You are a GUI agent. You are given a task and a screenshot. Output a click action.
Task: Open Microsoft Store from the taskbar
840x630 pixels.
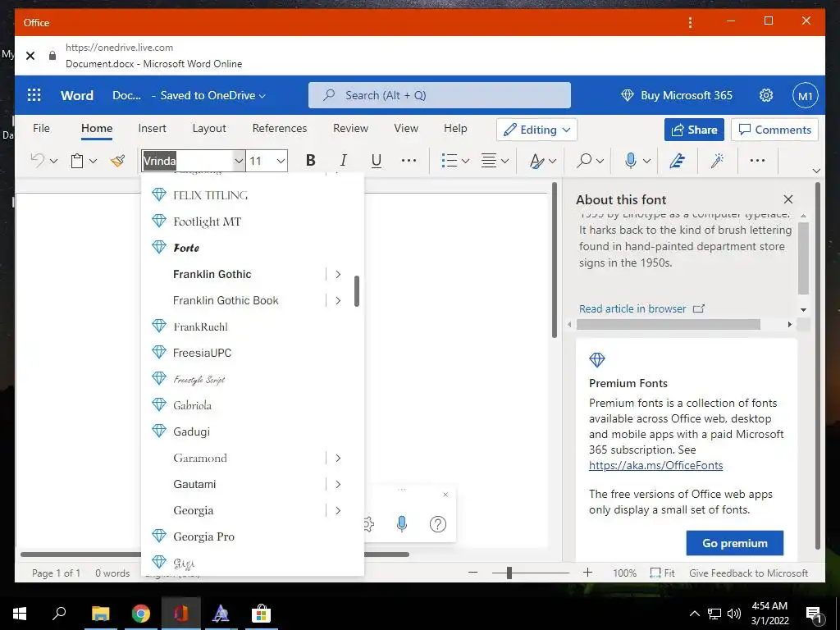pos(261,614)
